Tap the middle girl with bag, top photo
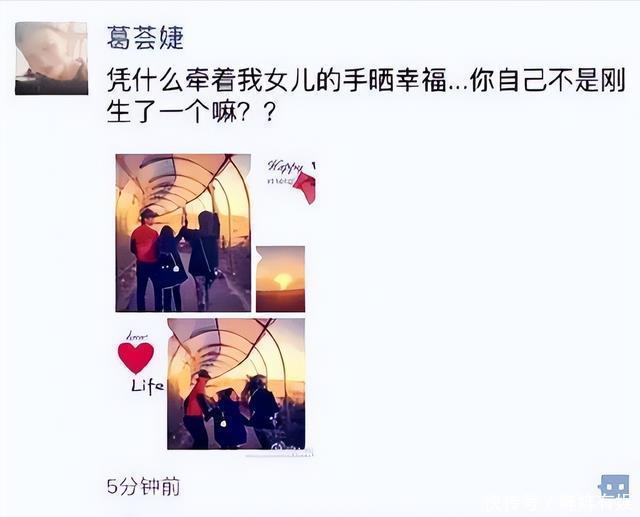Viewport: 640px width, 517px height. [170, 268]
